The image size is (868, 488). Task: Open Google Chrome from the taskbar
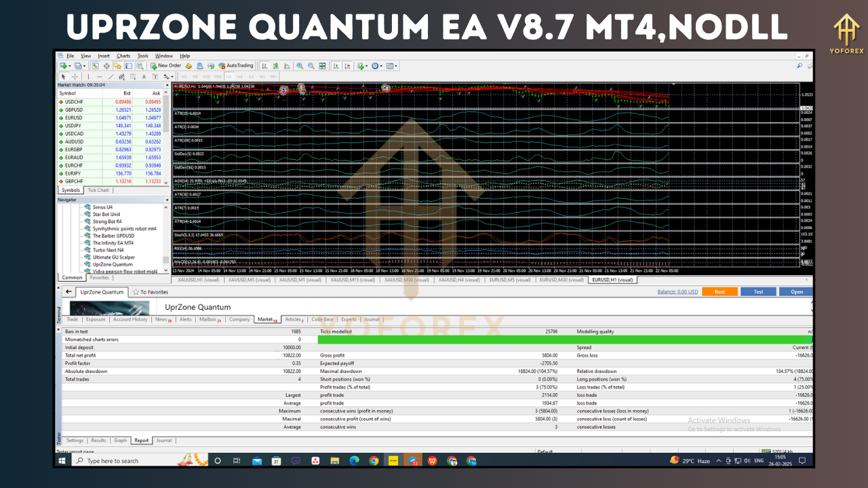coord(374,460)
